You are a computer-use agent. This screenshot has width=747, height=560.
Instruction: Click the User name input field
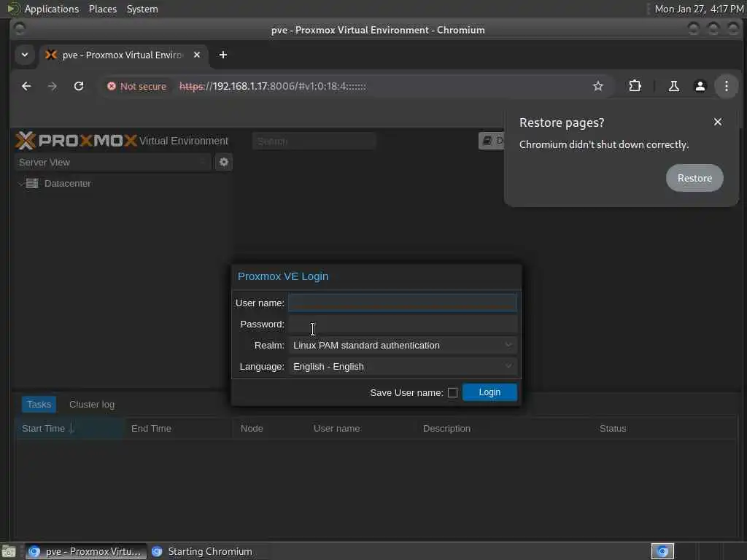click(403, 303)
